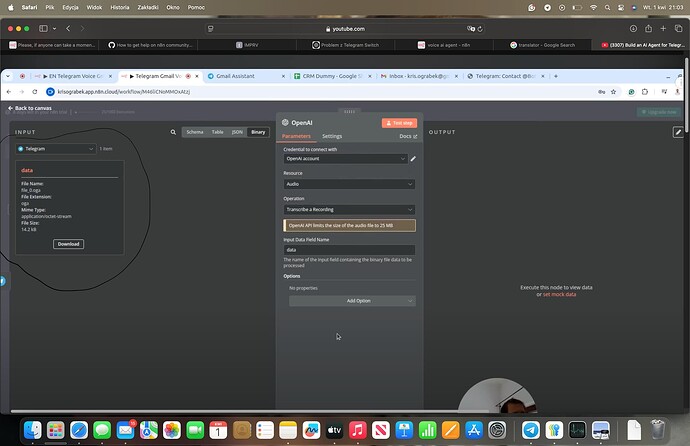
Task: Show Safari tab overview icon
Action: point(678,29)
